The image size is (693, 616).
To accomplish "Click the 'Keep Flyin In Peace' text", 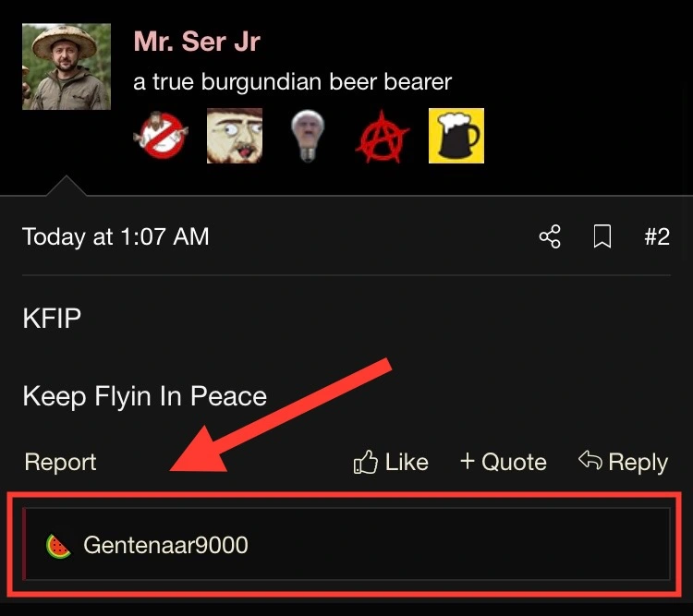I will [144, 396].
